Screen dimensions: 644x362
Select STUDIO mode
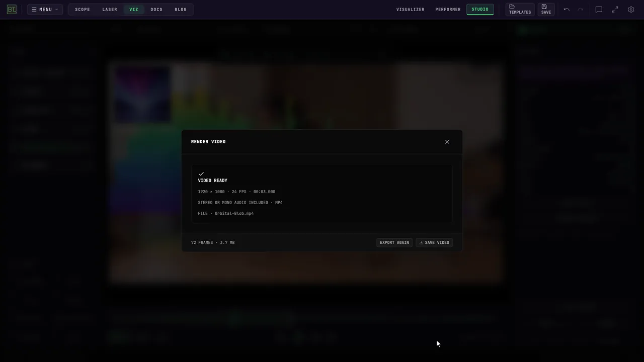pos(480,10)
